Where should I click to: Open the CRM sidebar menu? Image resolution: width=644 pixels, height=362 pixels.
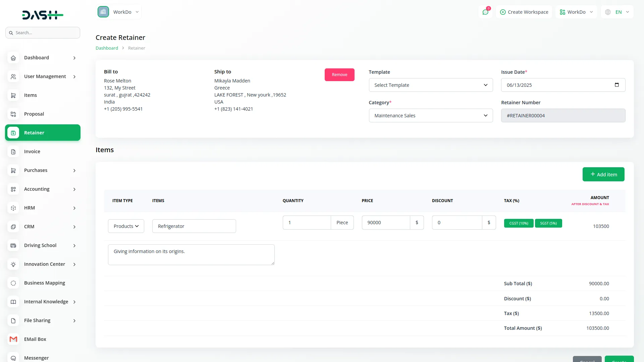click(43, 227)
